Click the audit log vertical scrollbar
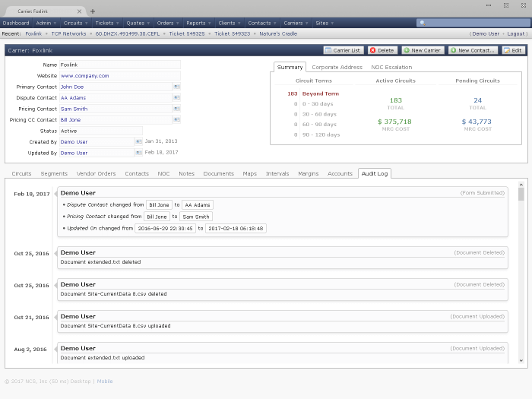532x399 pixels. click(x=521, y=274)
